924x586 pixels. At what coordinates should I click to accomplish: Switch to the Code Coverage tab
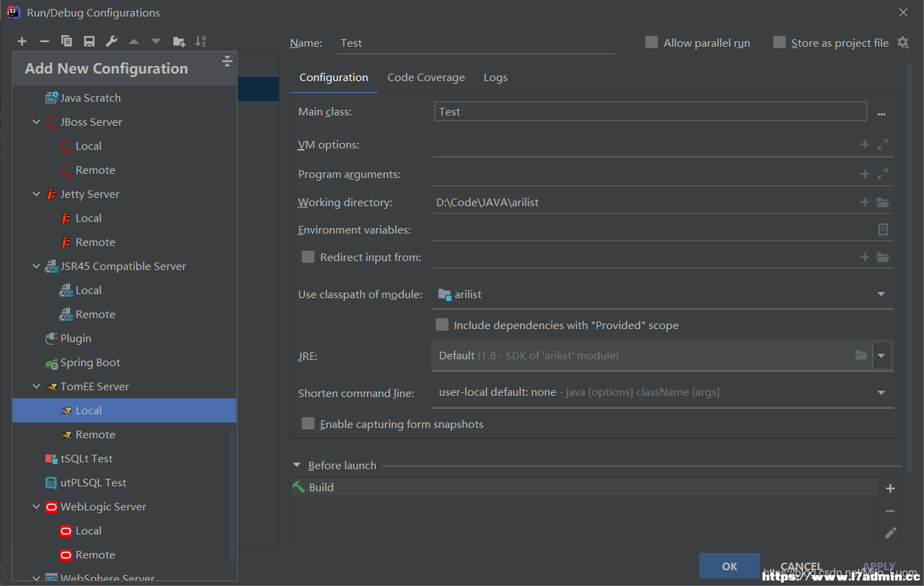426,78
